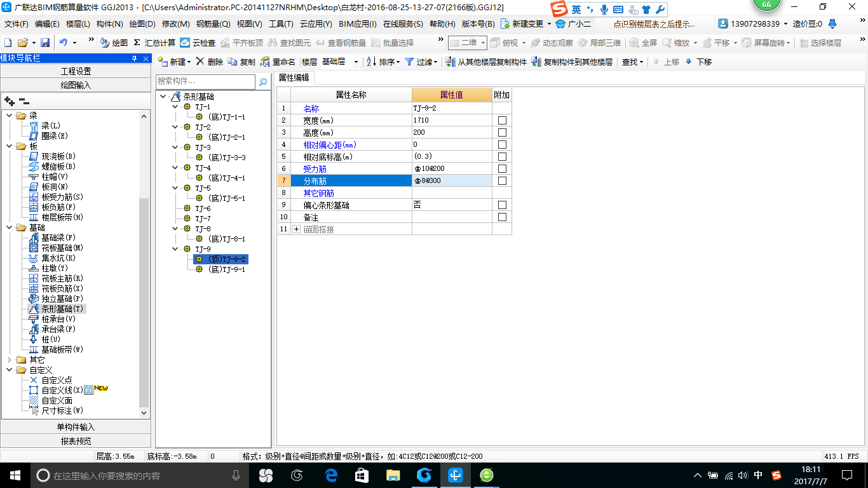The image size is (868, 488).
Task: Click the expand-all plus icon in navigator
Action: click(x=10, y=101)
